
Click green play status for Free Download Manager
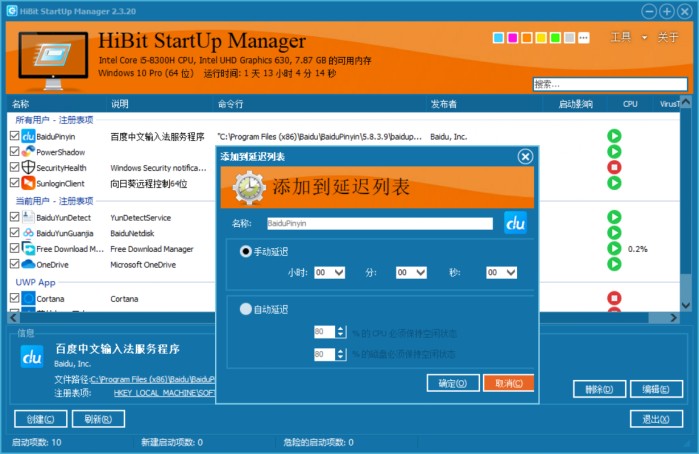(x=614, y=248)
